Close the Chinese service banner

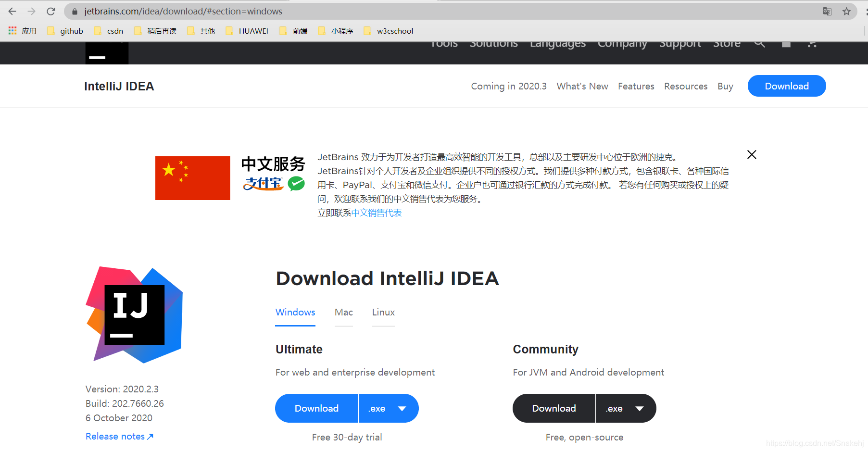coord(752,154)
